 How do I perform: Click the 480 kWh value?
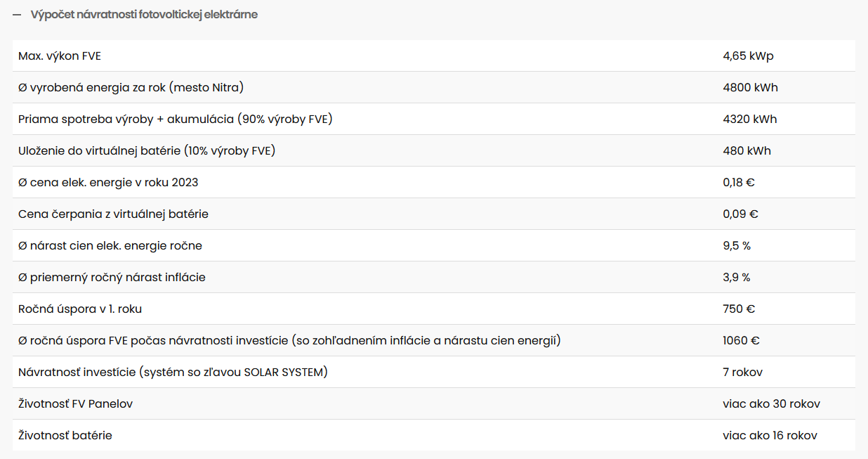747,151
